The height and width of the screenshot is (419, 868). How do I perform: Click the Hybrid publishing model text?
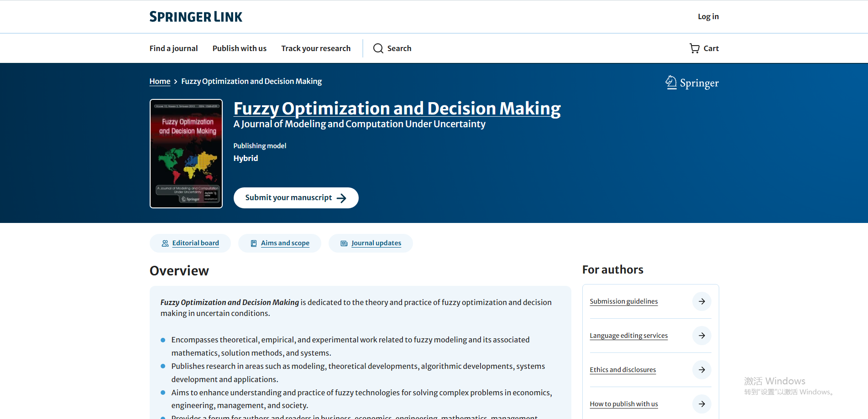pyautogui.click(x=246, y=158)
